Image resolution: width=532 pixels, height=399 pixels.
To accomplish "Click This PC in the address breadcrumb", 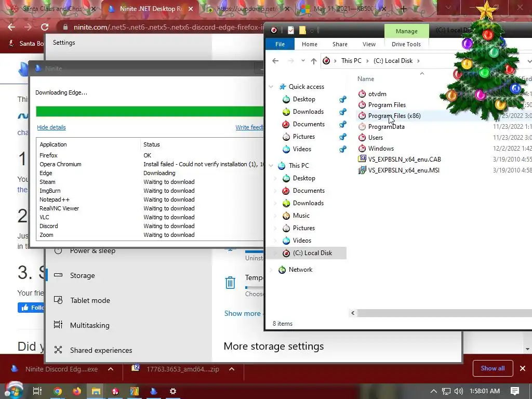I will [x=351, y=61].
